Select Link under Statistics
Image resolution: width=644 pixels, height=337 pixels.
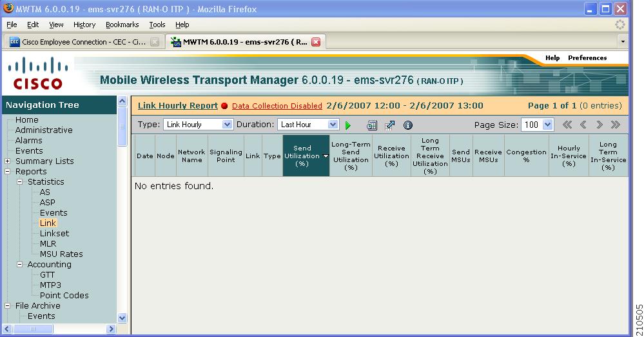coord(48,223)
